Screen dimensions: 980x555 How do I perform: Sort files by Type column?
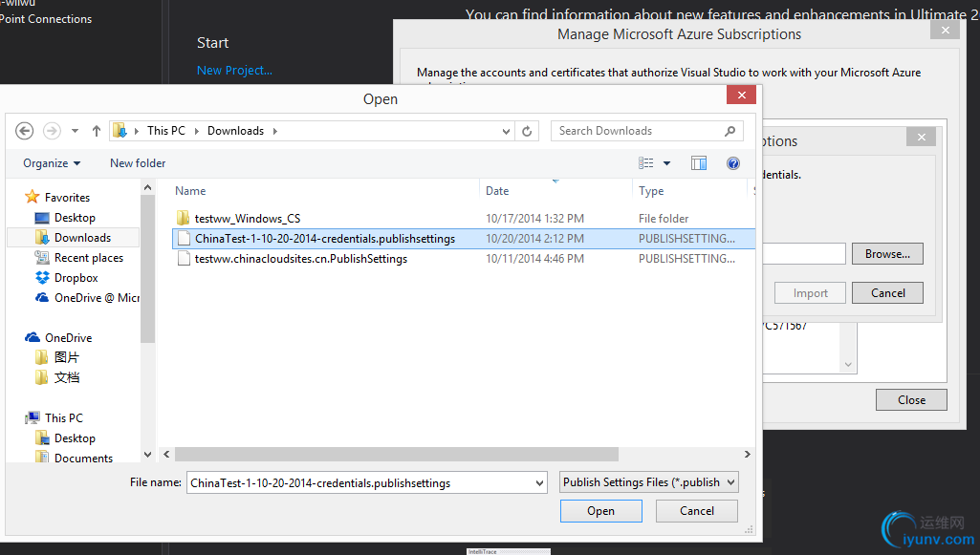coord(651,191)
